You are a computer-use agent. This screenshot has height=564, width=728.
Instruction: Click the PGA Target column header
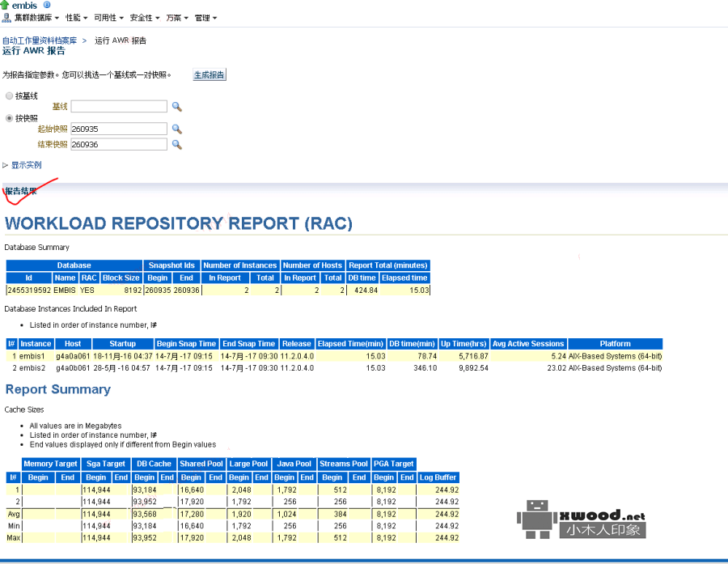coord(394,464)
